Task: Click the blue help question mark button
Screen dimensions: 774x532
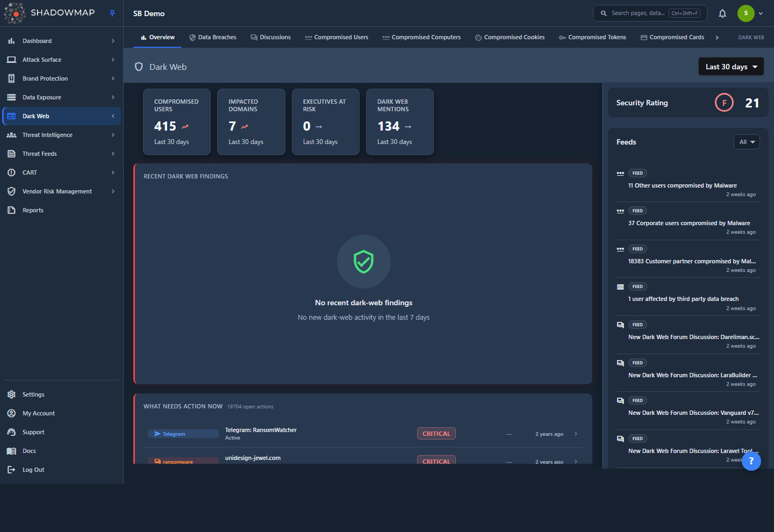Action: [751, 461]
